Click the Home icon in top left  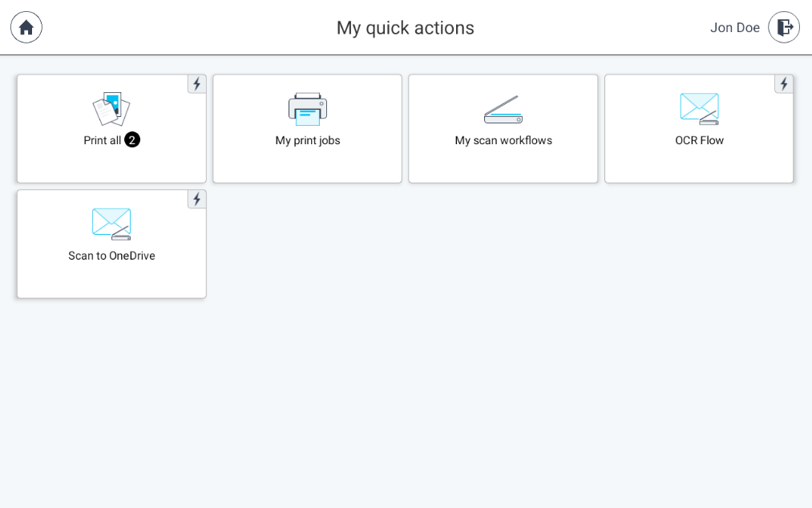point(26,27)
